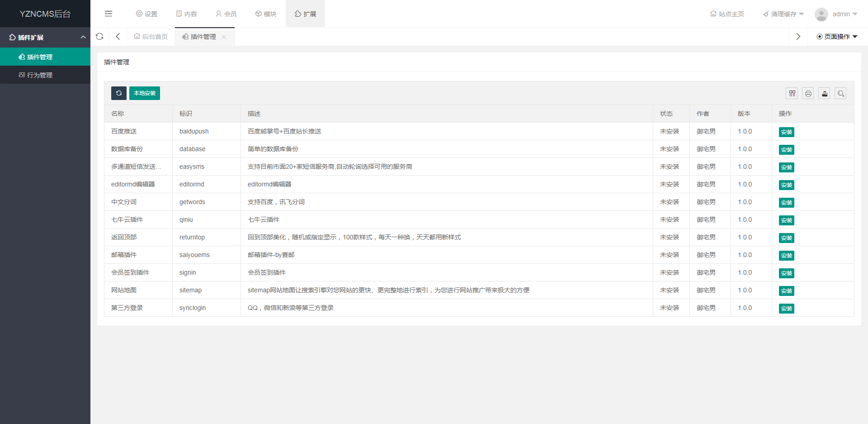This screenshot has width=868, height=424.
Task: Click the tab bar page refresh icon
Action: (x=100, y=37)
